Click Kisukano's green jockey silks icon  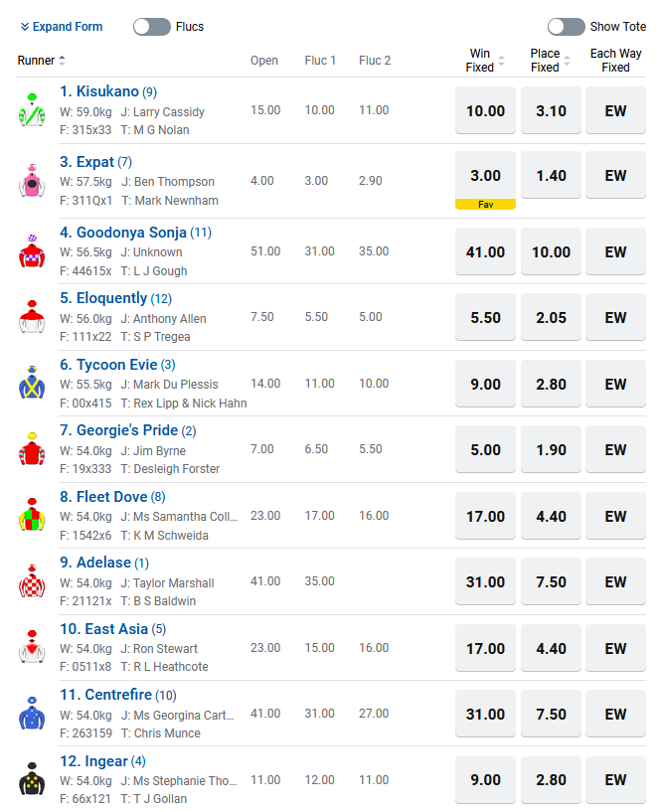[x=32, y=110]
